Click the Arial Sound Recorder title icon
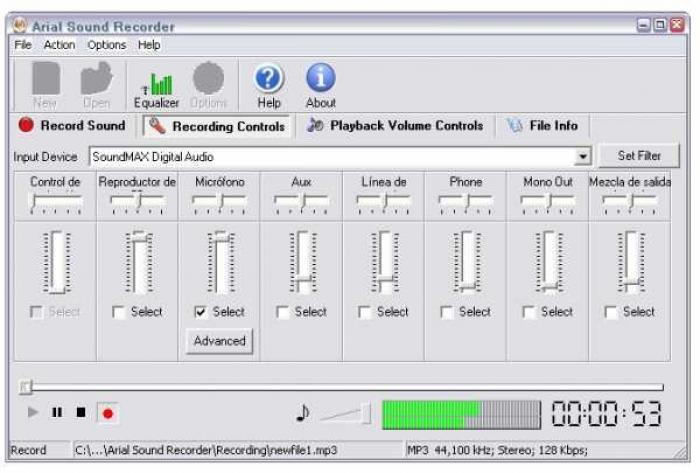The height and width of the screenshot is (473, 700). pyautogui.click(x=19, y=26)
